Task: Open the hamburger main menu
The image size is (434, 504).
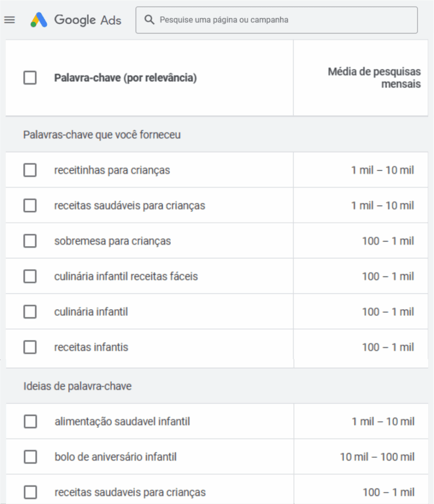Action: [x=9, y=20]
